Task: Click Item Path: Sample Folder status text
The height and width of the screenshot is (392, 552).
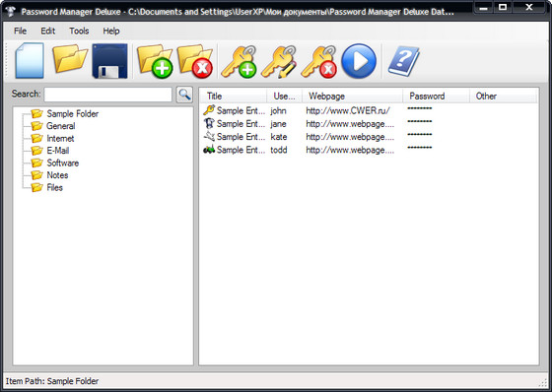Action: point(52,381)
